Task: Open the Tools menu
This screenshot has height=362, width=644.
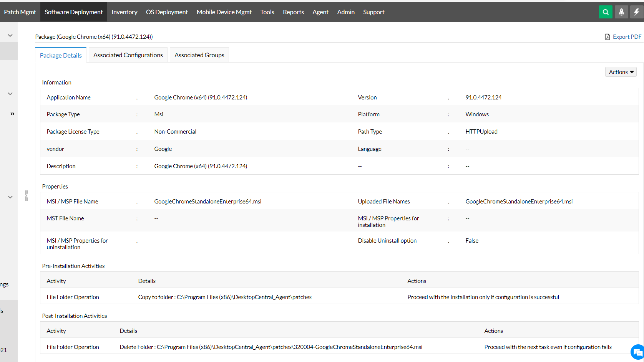Action: point(267,12)
